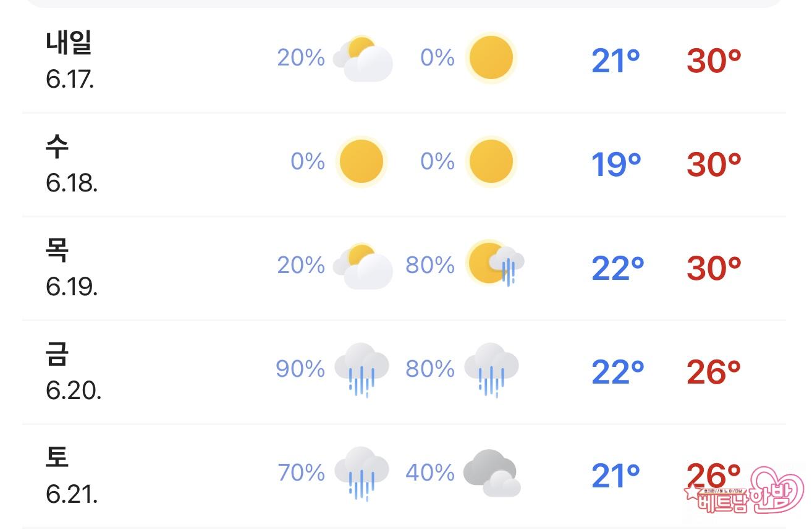Click Thursday 6.19 afternoon sun-shower icon
Screen dimensions: 812x530
(495, 264)
